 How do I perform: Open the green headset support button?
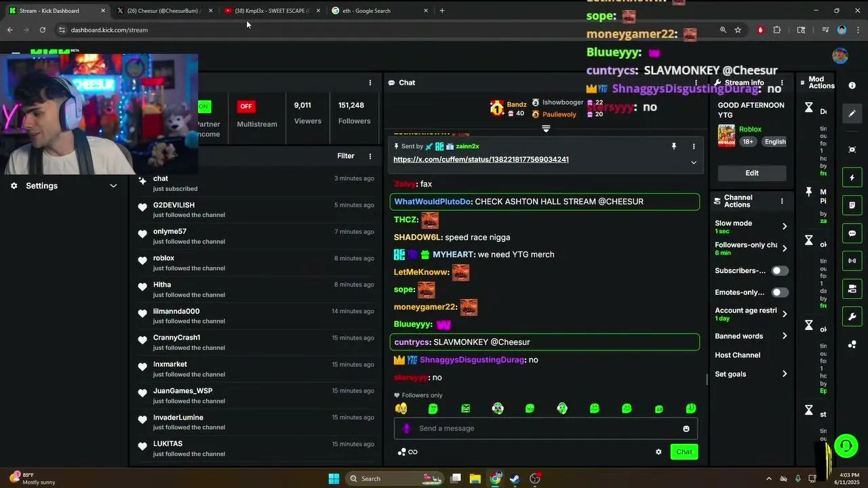pyautogui.click(x=846, y=445)
